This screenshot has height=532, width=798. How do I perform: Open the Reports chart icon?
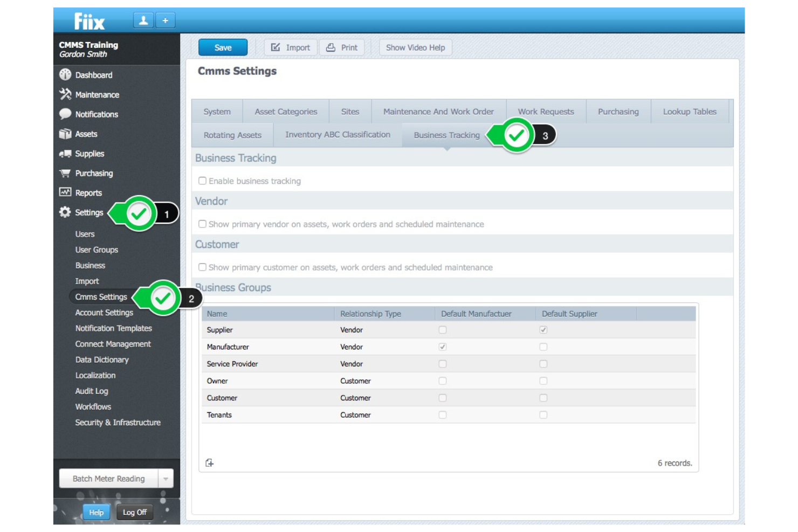[x=65, y=192]
